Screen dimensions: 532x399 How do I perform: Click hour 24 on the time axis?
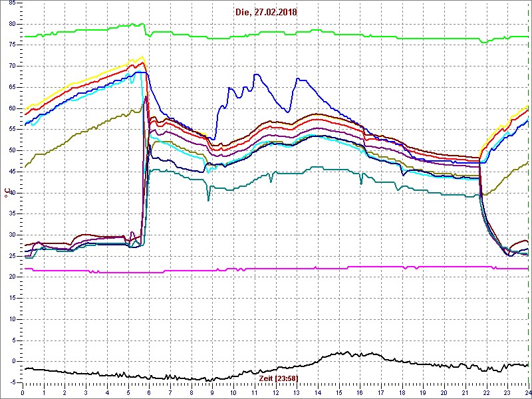pos(527,392)
